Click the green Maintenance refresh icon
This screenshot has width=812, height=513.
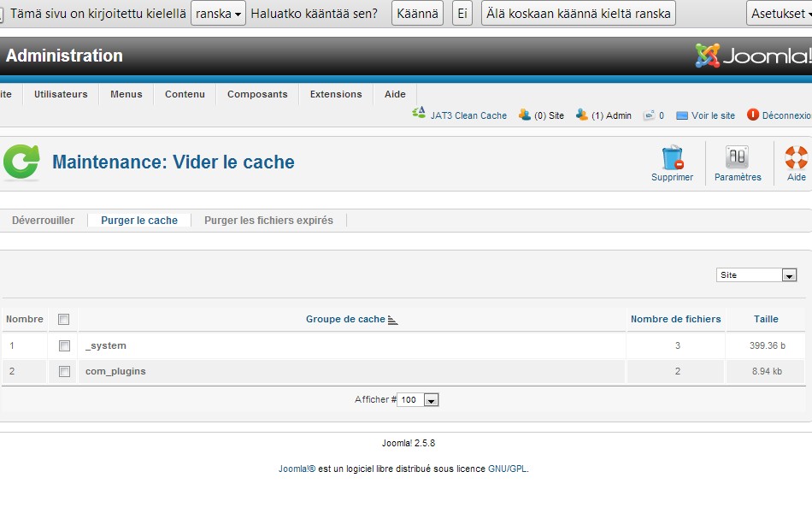tap(21, 162)
